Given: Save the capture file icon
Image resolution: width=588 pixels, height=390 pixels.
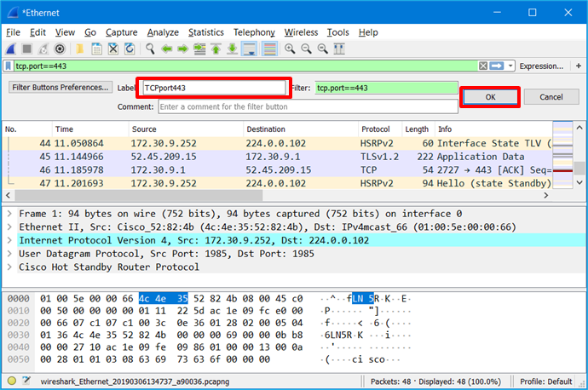Looking at the screenshot, I should pos(96,49).
